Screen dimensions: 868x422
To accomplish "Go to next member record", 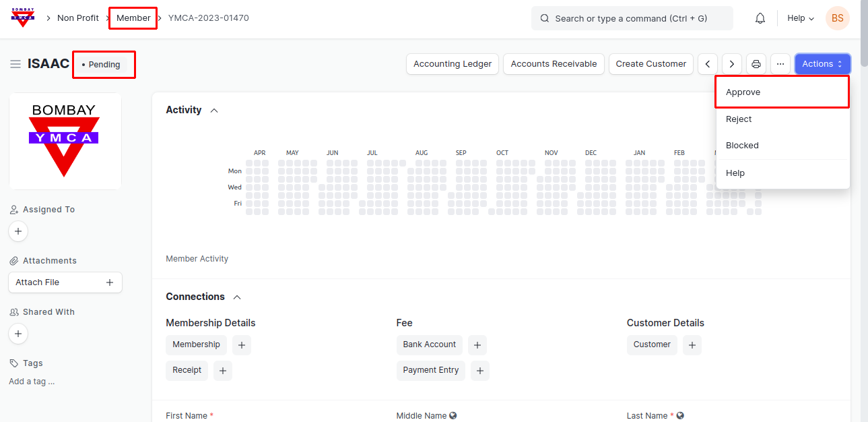I will pos(732,64).
